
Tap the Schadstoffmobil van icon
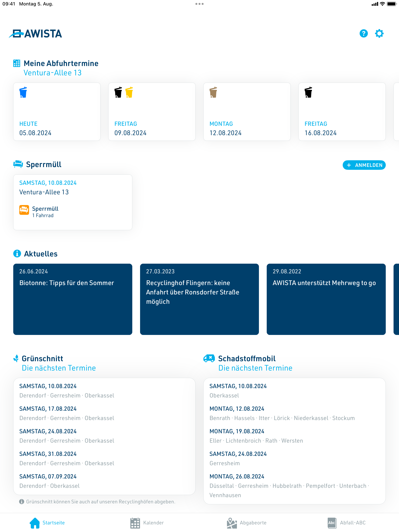tap(209, 358)
